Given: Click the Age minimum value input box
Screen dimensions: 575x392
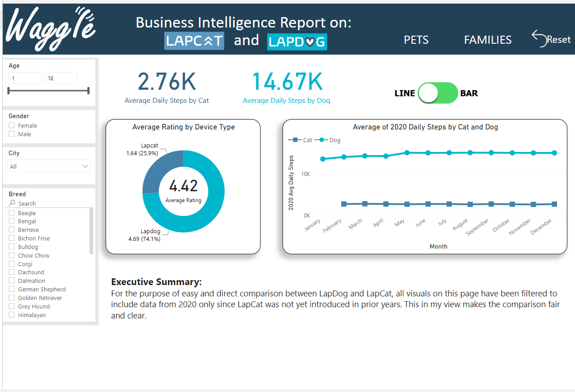Looking at the screenshot, I should [x=25, y=78].
